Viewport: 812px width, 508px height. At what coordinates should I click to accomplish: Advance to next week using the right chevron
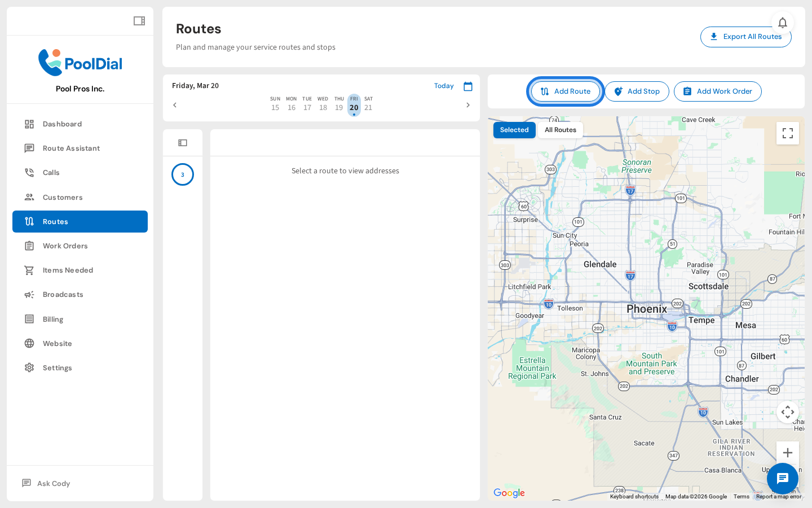(468, 105)
